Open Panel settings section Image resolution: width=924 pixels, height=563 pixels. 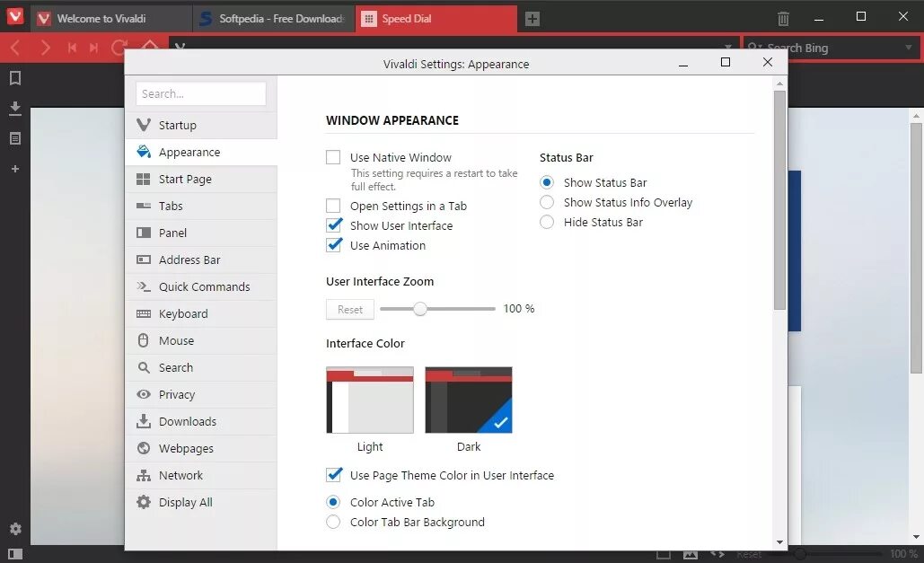201,233
